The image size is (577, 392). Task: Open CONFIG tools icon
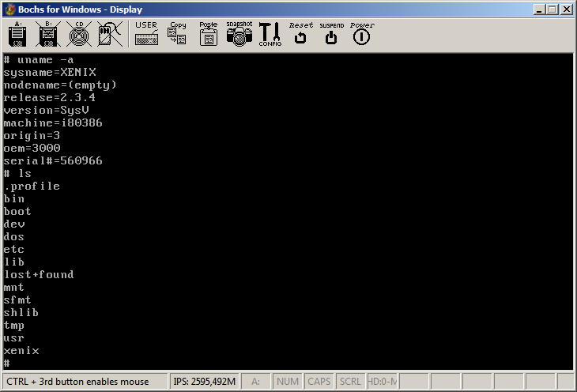point(270,34)
